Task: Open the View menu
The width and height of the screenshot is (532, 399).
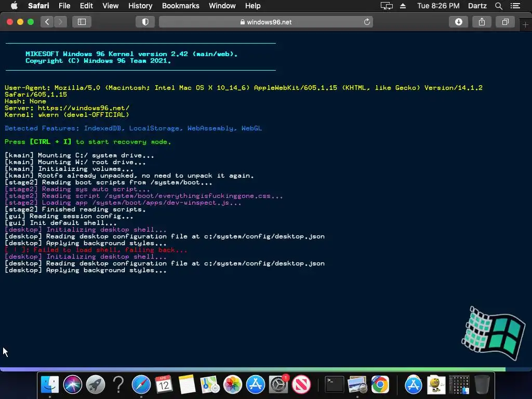Action: (110, 6)
